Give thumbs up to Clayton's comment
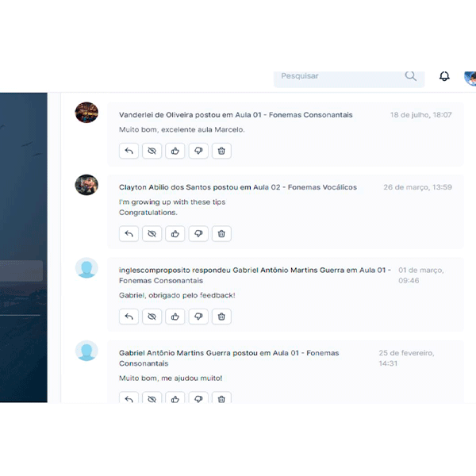The width and height of the screenshot is (476, 476). (x=175, y=234)
